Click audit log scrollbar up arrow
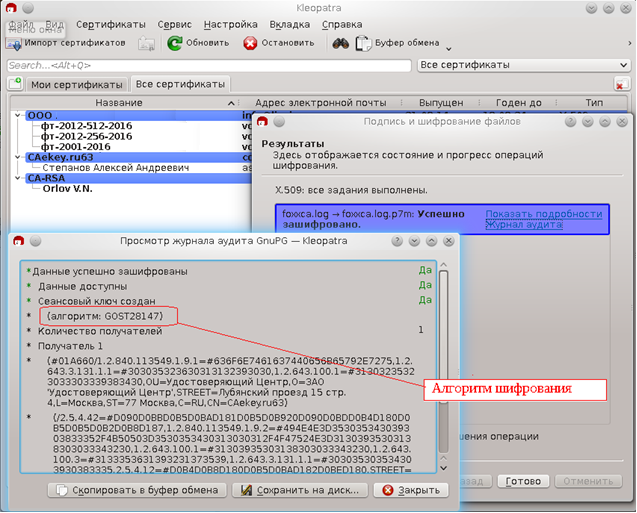This screenshot has height=513, width=637. pos(444,266)
